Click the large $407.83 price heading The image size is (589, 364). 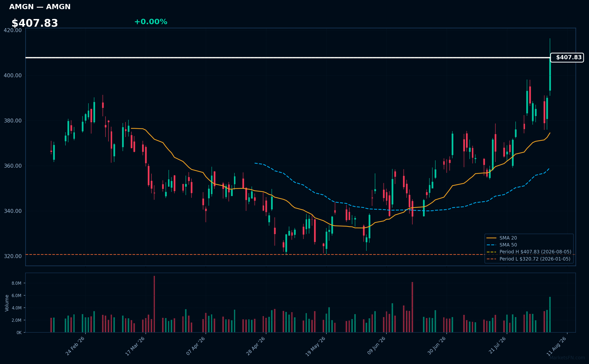(35, 23)
